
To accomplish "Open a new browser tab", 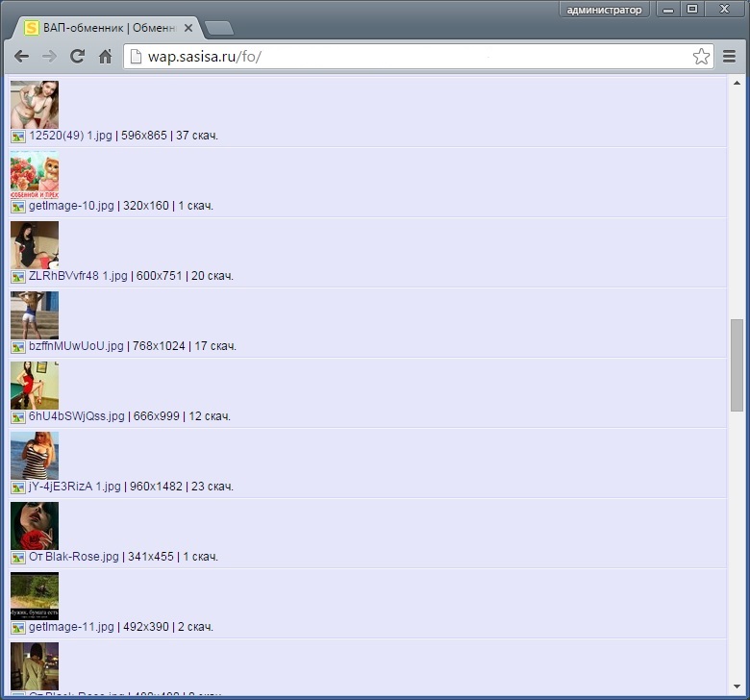I will coord(219,27).
